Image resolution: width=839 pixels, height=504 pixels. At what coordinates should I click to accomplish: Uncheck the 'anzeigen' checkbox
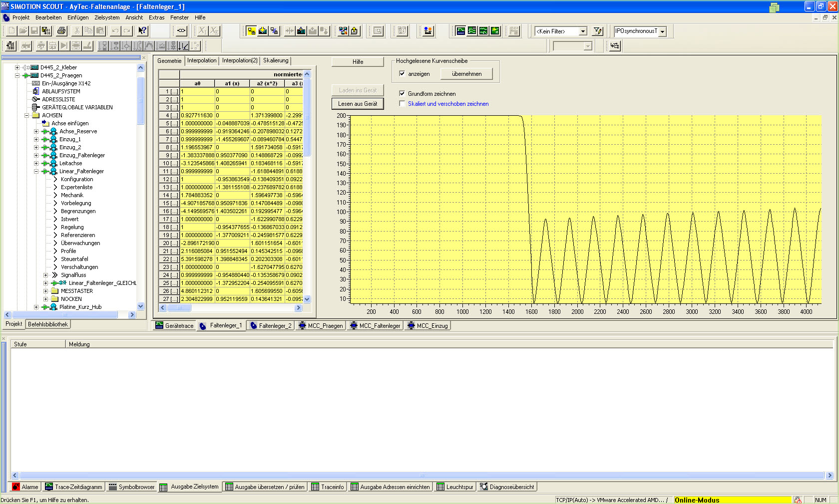point(402,74)
